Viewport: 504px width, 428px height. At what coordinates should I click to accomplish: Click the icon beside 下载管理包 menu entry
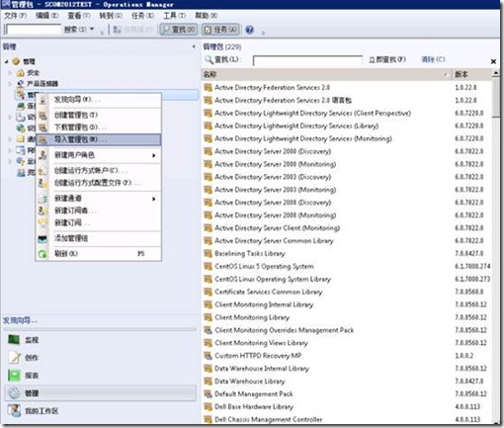tap(42, 128)
